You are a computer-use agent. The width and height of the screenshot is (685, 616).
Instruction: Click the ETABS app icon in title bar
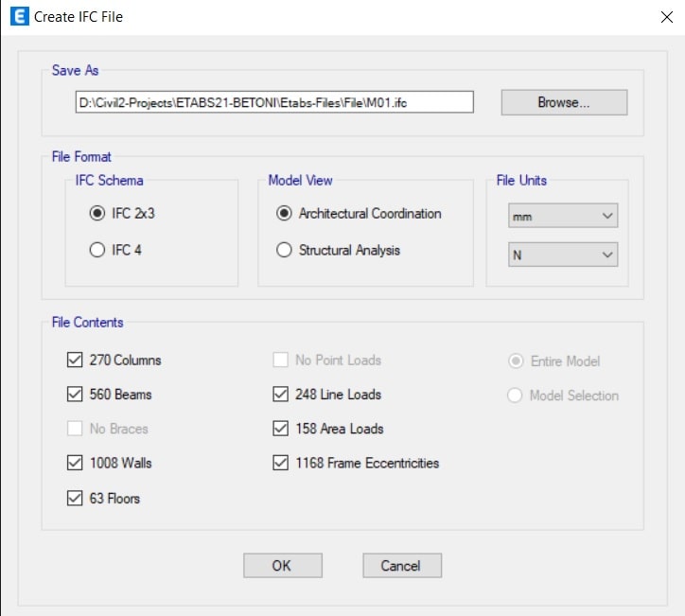[16, 16]
